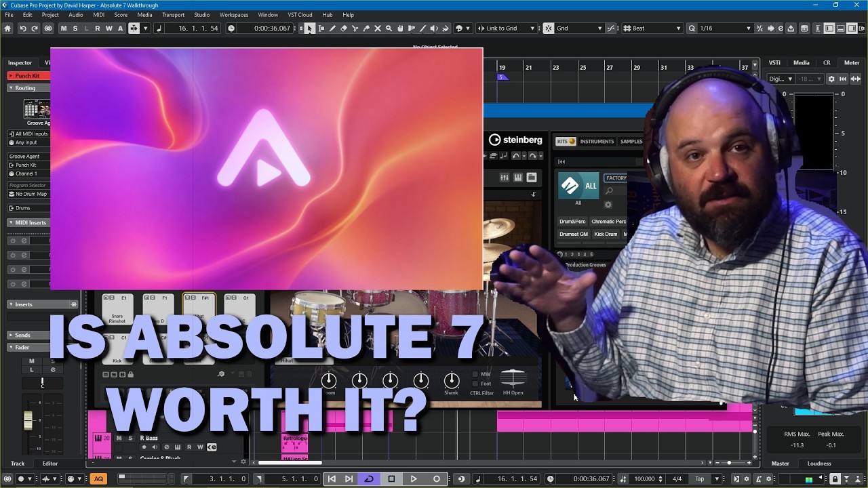Toggle the Cycle loop button
Screen dimensions: 868x488
pyautogui.click(x=369, y=479)
